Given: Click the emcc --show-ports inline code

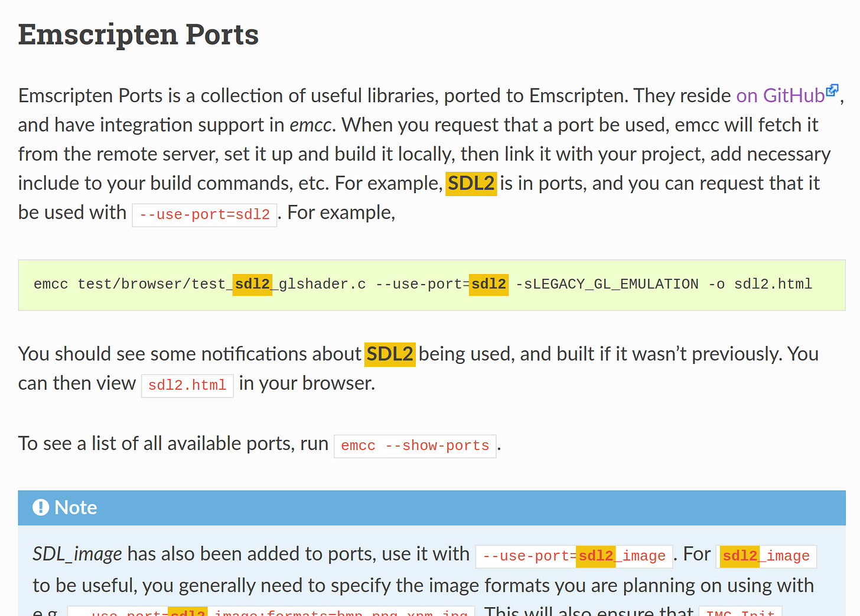Looking at the screenshot, I should coord(415,445).
